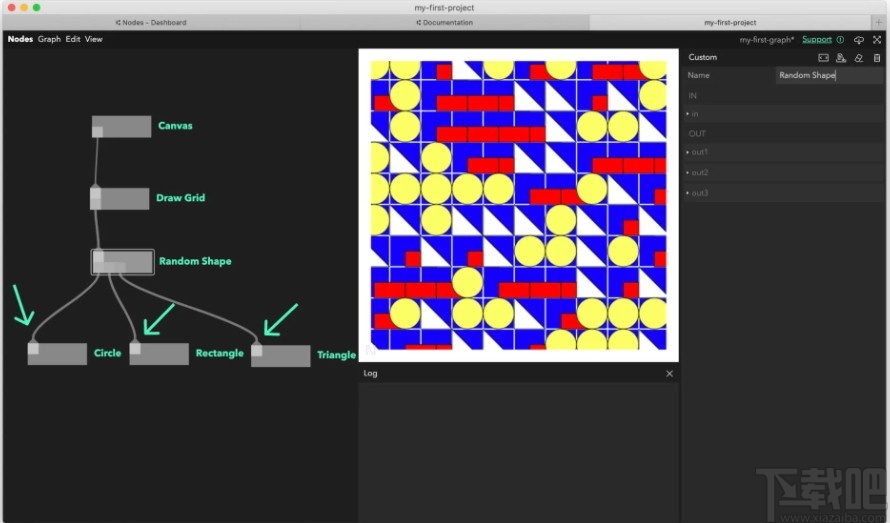Click the output port of Canvas node
The image size is (890, 523).
point(98,132)
